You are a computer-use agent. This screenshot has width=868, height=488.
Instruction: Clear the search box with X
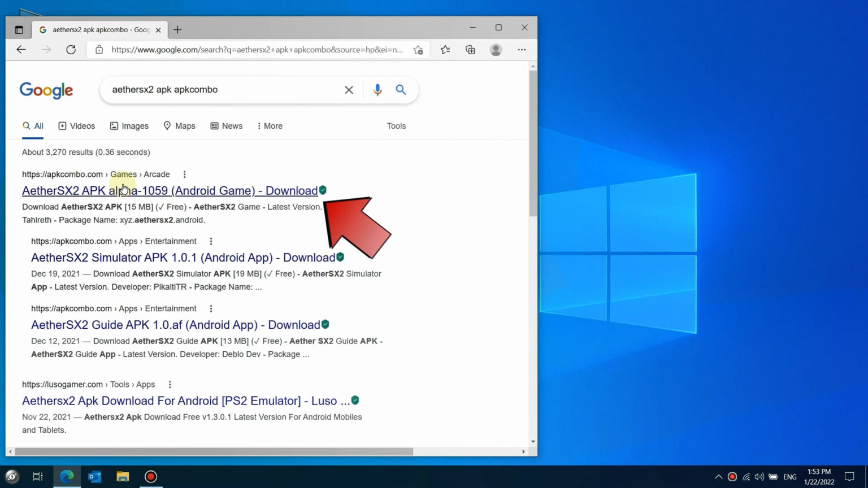(349, 90)
